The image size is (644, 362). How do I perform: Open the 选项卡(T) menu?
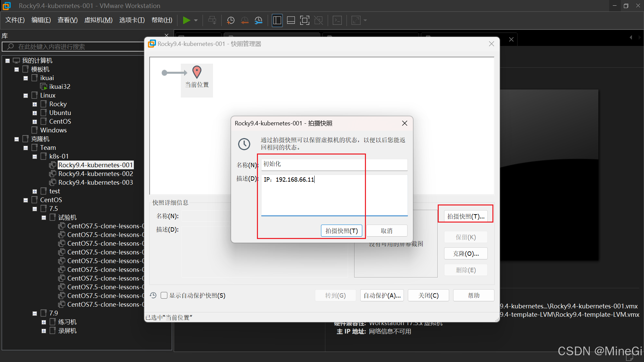click(x=132, y=20)
